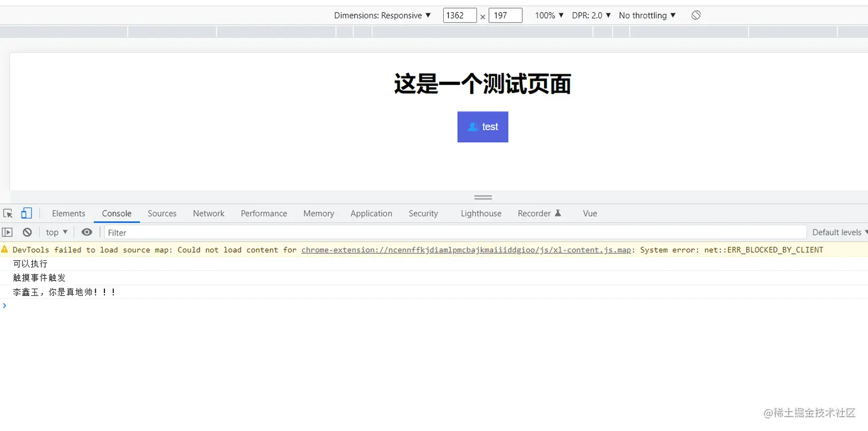The image size is (868, 431).
Task: Open the Default levels dropdown
Action: (839, 232)
